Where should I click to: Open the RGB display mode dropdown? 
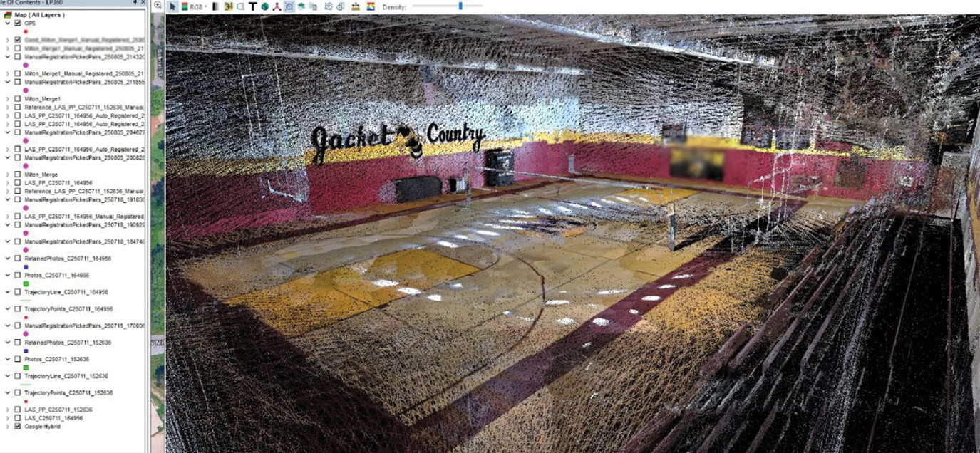(x=205, y=6)
